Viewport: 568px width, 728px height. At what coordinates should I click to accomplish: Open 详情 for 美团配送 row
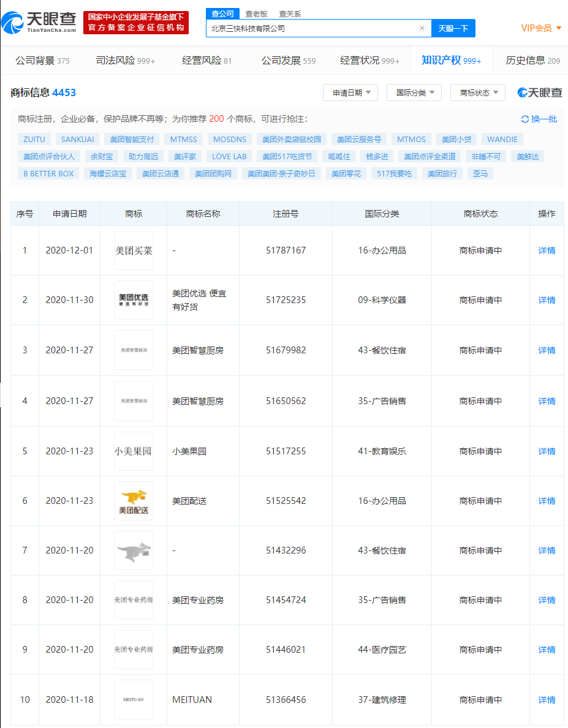pyautogui.click(x=547, y=501)
